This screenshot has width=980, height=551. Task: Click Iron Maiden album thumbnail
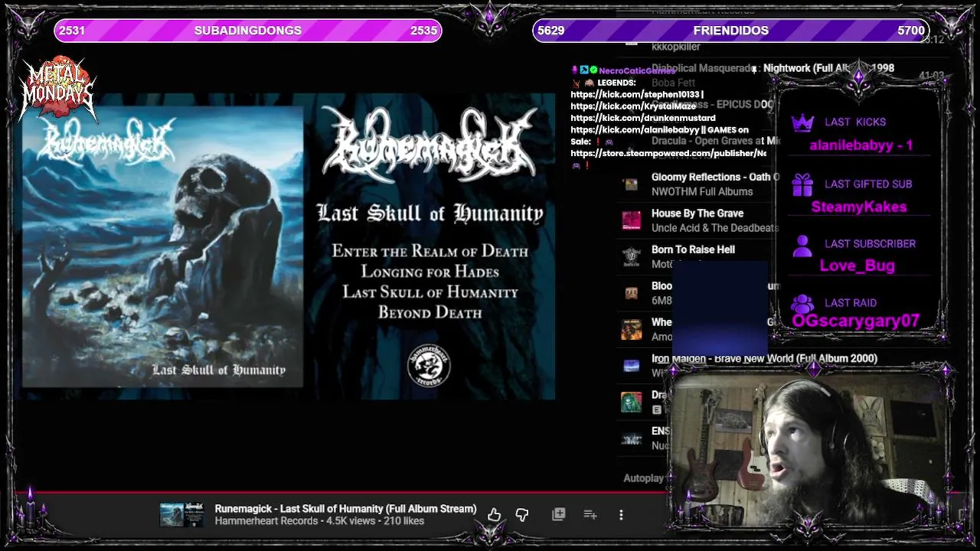(631, 366)
